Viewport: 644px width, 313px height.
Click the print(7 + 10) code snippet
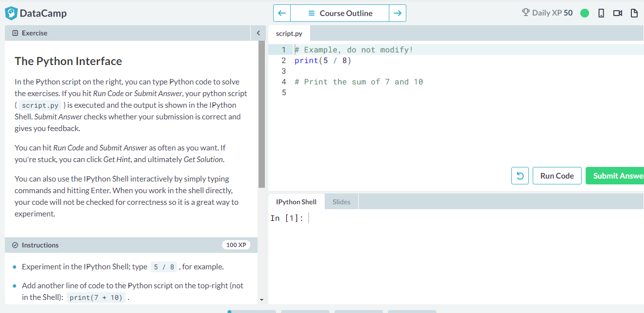[96, 297]
